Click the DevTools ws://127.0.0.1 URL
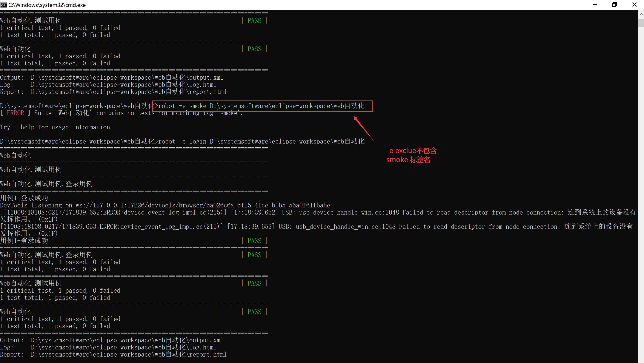This screenshot has height=363, width=644. (x=203, y=205)
